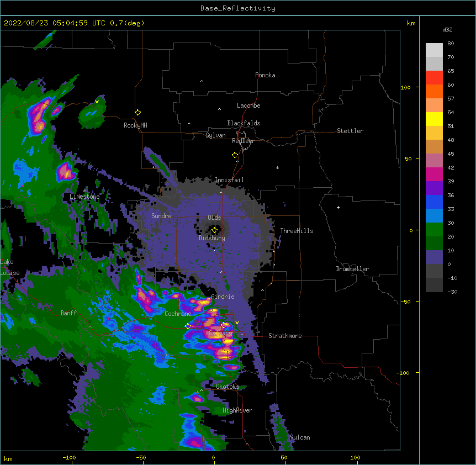Select the Olds label

[x=214, y=218]
